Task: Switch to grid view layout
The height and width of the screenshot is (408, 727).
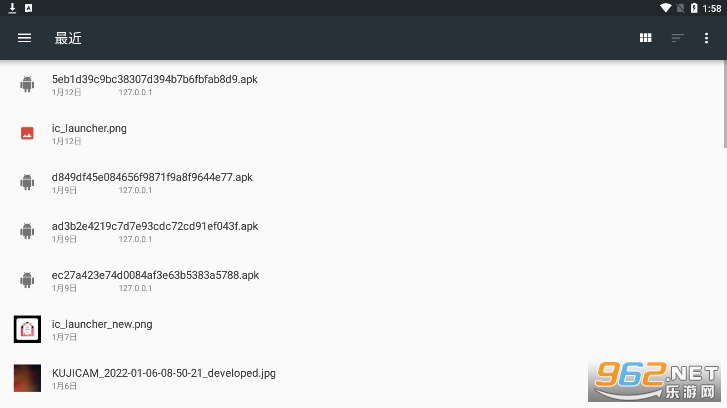Action: [645, 38]
